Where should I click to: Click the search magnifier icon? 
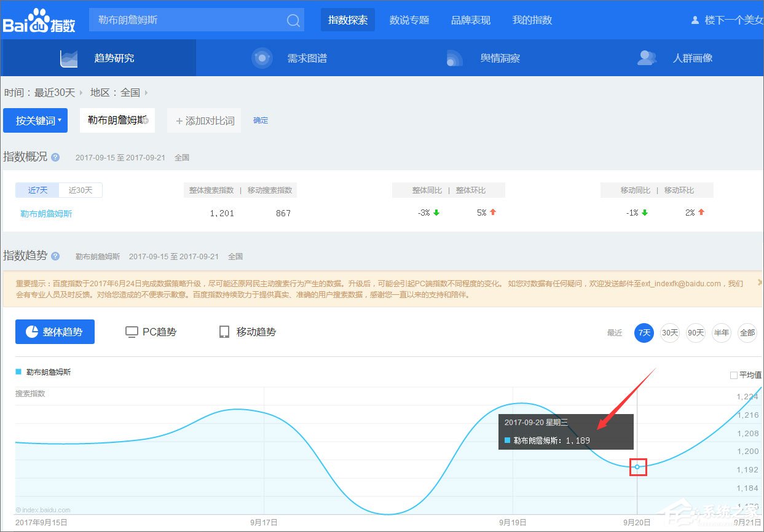293,20
